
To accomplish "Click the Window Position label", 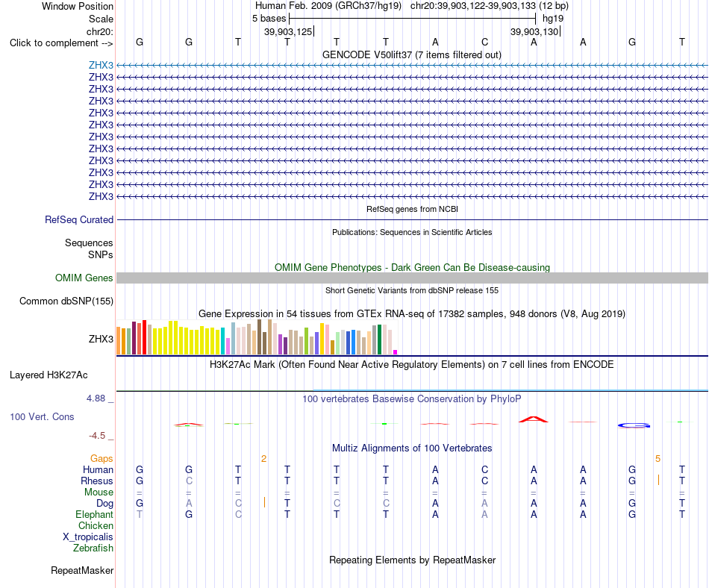I will click(x=78, y=6).
